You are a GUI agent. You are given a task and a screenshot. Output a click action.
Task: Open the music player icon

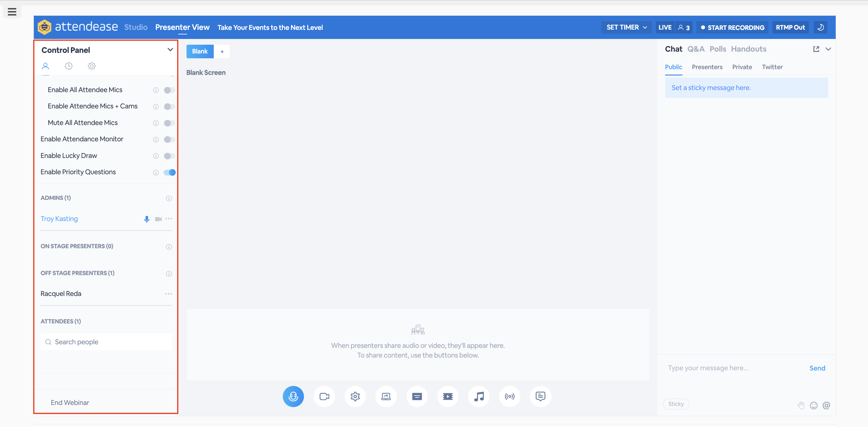coord(478,396)
